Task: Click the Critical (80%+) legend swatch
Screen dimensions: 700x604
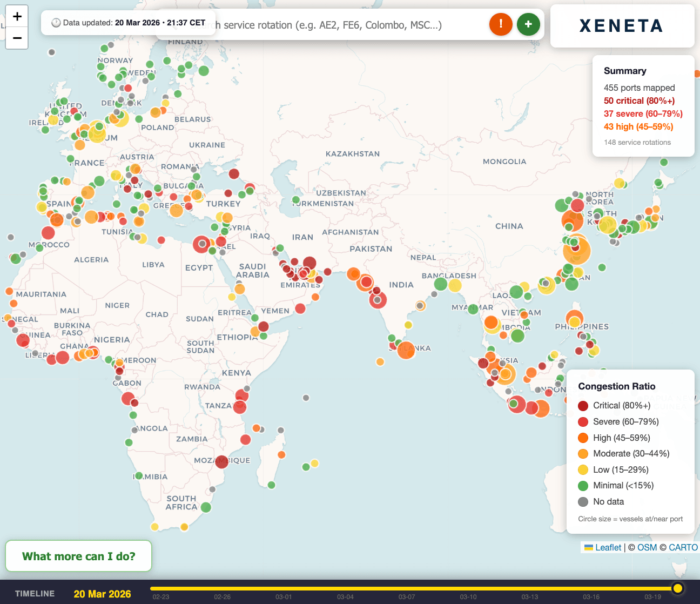Action: click(x=583, y=406)
